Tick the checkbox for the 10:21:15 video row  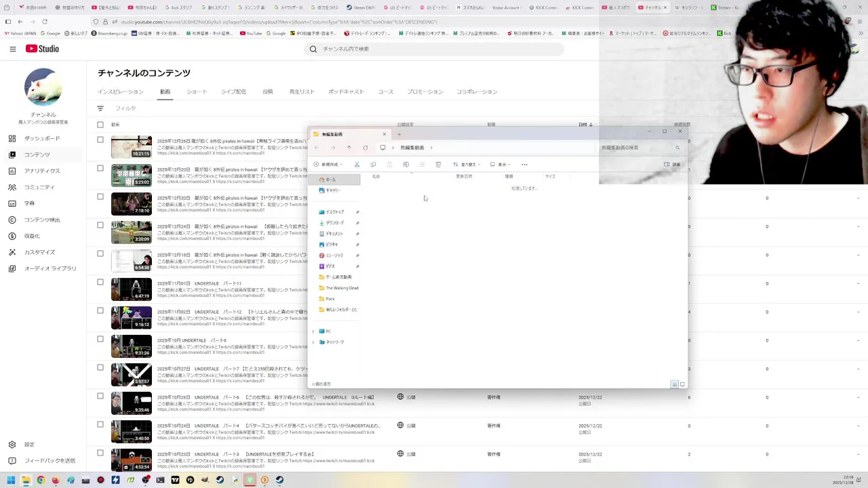click(100, 140)
